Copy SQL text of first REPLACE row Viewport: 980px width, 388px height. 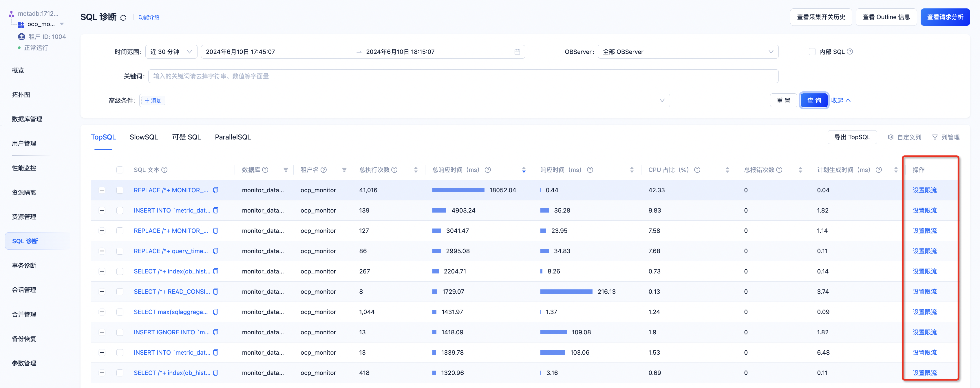[216, 190]
